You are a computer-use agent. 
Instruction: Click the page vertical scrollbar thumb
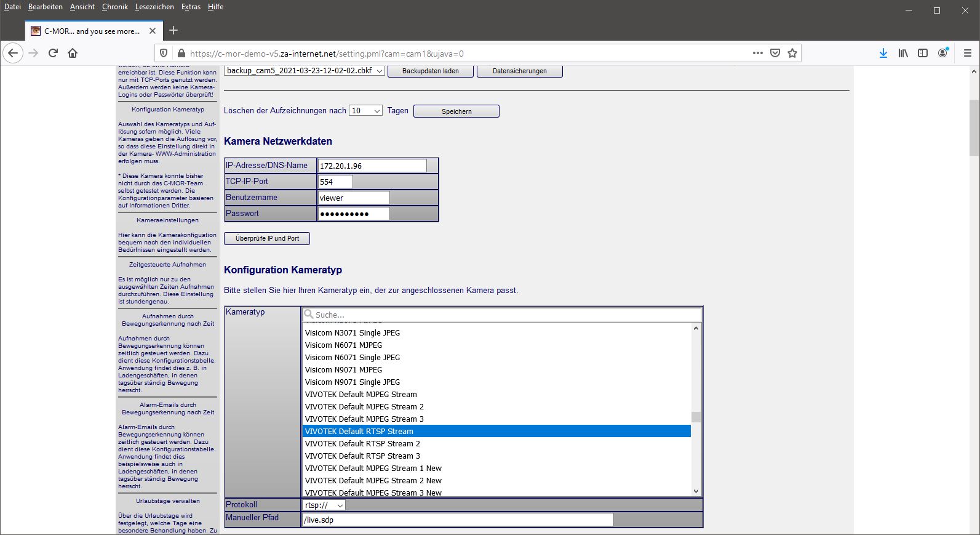pyautogui.click(x=974, y=127)
